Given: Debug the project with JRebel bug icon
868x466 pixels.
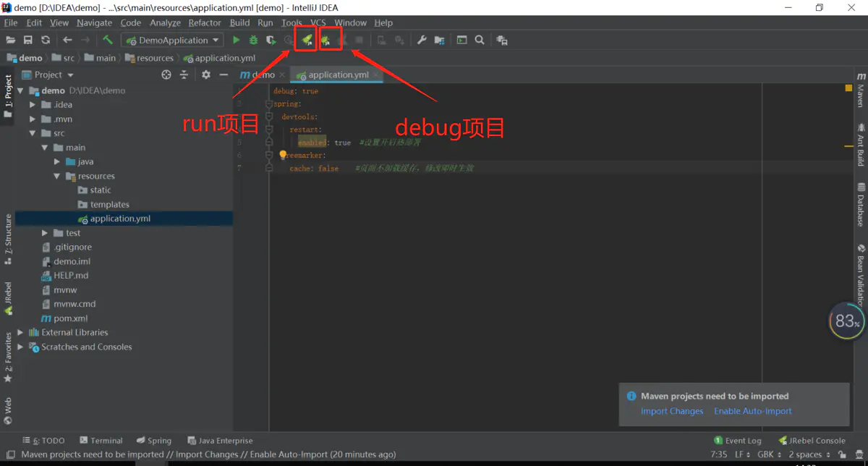Looking at the screenshot, I should pos(325,41).
